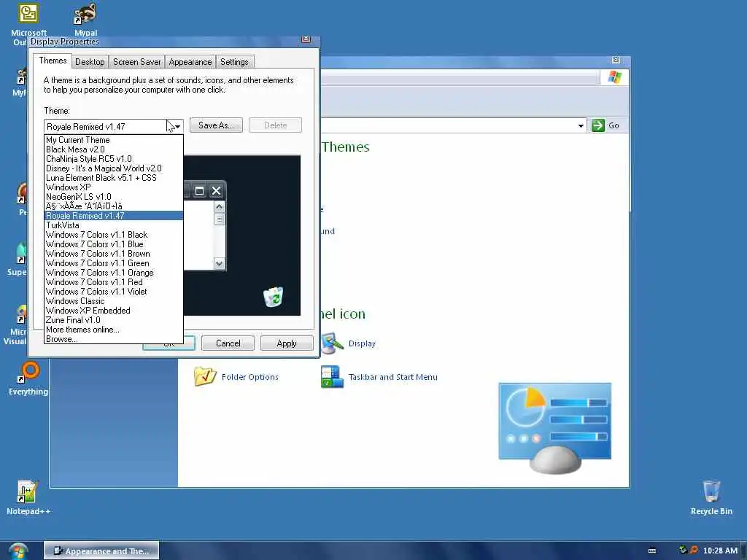Viewport: 747px width, 560px height.
Task: Choose My Current Theme from list
Action: (113, 140)
